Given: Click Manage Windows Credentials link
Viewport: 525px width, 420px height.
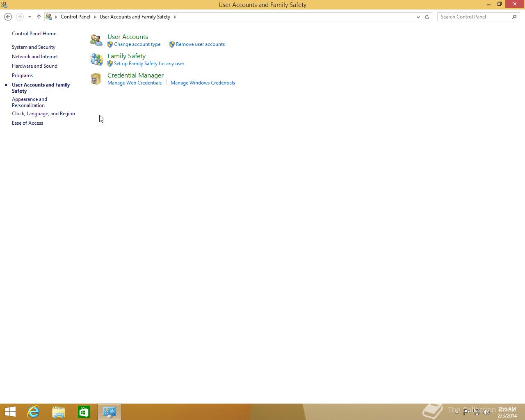Looking at the screenshot, I should [x=203, y=83].
